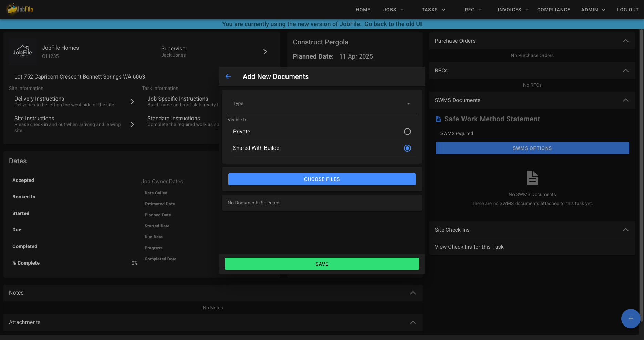Collapse the RFCs section
Viewport: 644px width, 340px height.
[x=626, y=71]
